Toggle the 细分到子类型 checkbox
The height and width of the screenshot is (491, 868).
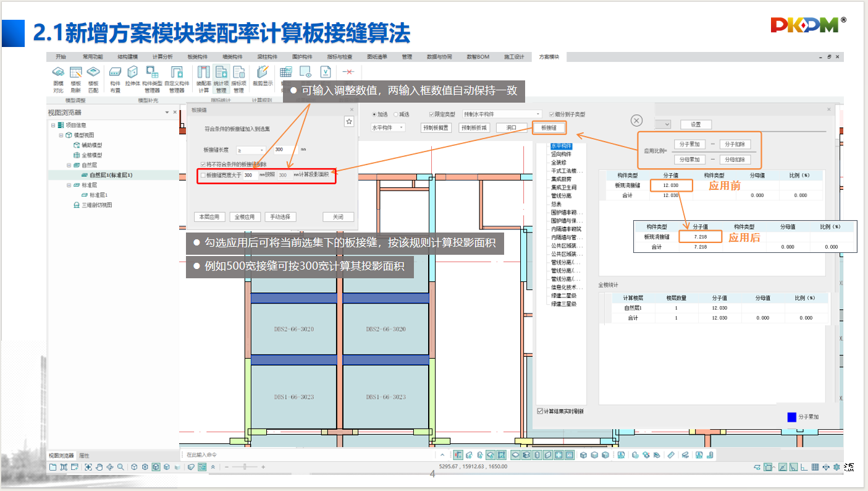pos(552,114)
